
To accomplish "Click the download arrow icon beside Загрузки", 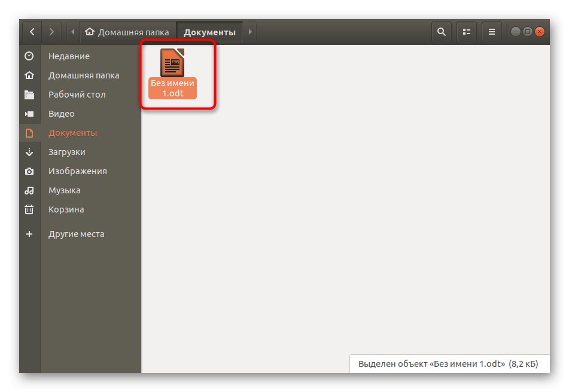I will coord(29,152).
